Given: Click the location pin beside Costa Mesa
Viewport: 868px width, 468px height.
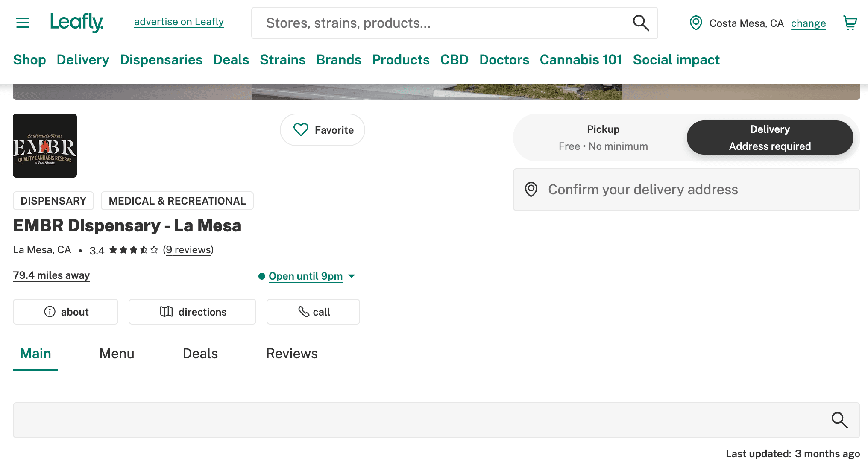Looking at the screenshot, I should pyautogui.click(x=696, y=23).
